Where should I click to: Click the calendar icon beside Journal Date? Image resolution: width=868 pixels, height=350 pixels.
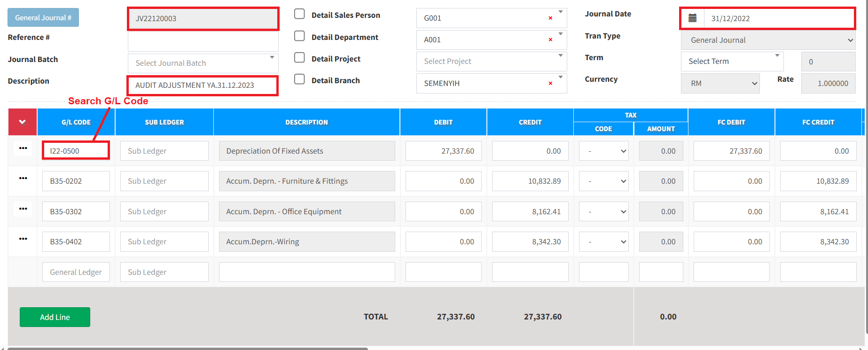[x=692, y=18]
